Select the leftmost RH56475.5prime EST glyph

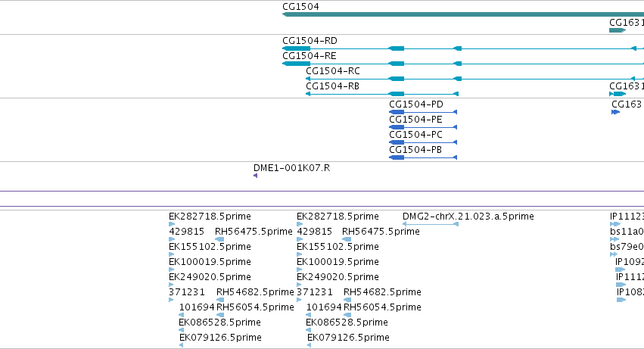tap(219, 239)
